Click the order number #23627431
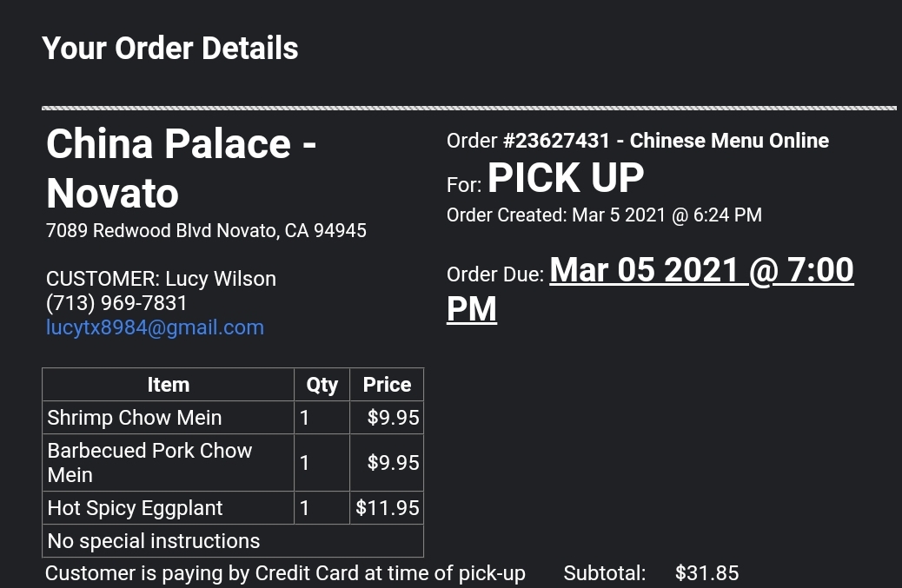The height and width of the screenshot is (588, 902). coord(556,141)
